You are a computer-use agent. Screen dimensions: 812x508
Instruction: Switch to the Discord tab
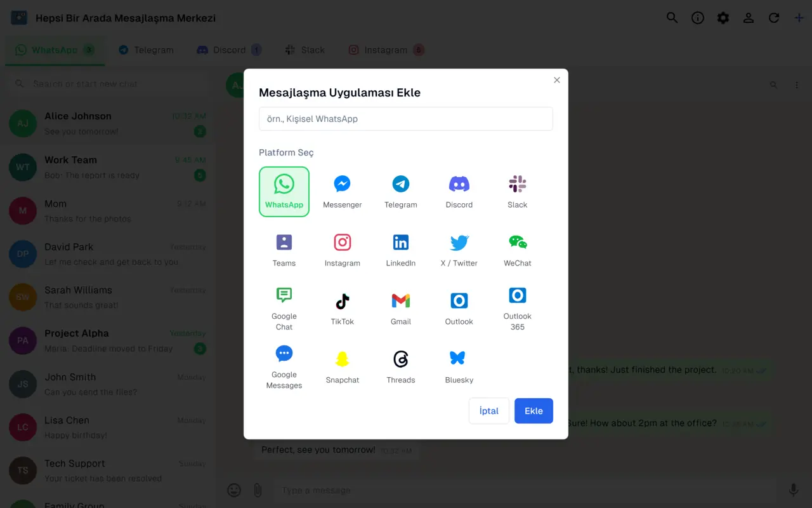point(229,50)
